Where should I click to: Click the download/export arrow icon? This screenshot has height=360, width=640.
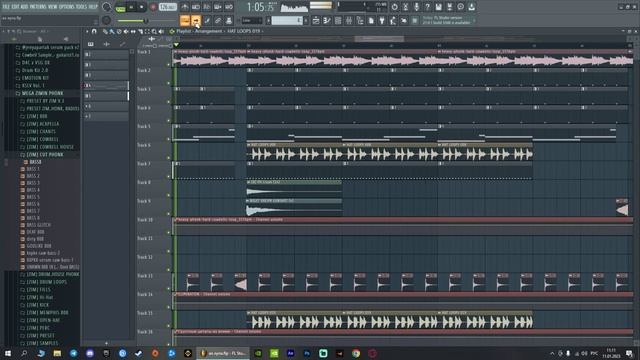pyautogui.click(x=471, y=7)
